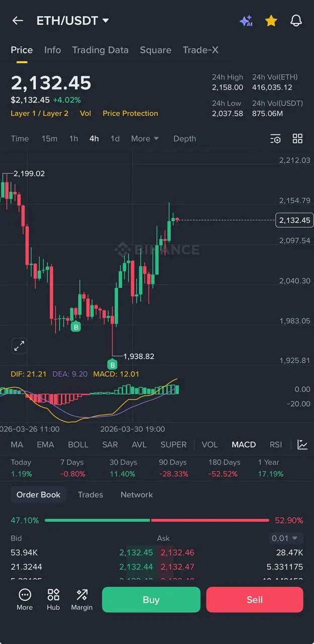Viewport: 314px width, 644px height.
Task: Enable the MA indicator
Action: coord(17,445)
